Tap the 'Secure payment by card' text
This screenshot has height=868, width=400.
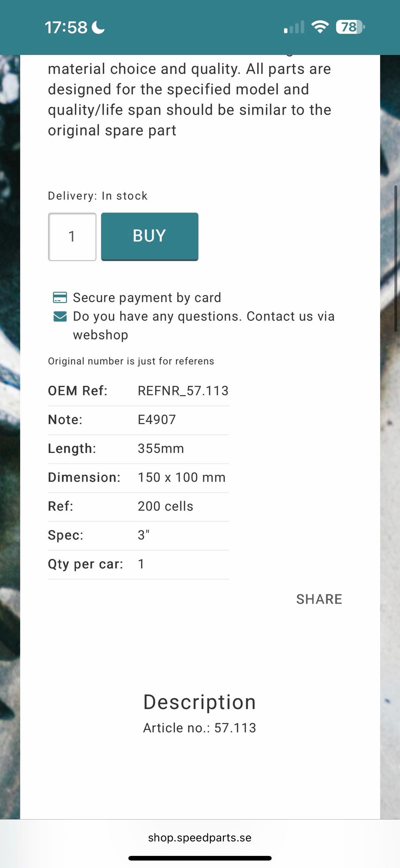click(147, 297)
